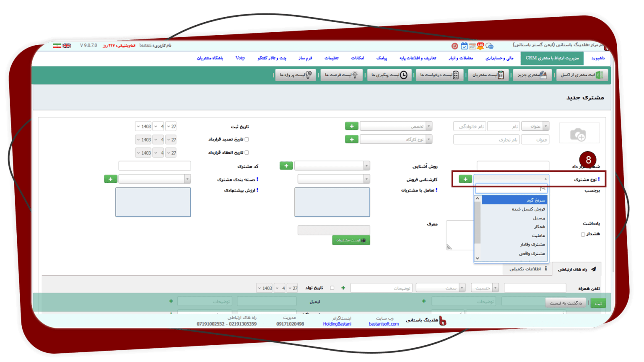Open the year dropdown for تاریخ ثبت

pyautogui.click(x=143, y=126)
